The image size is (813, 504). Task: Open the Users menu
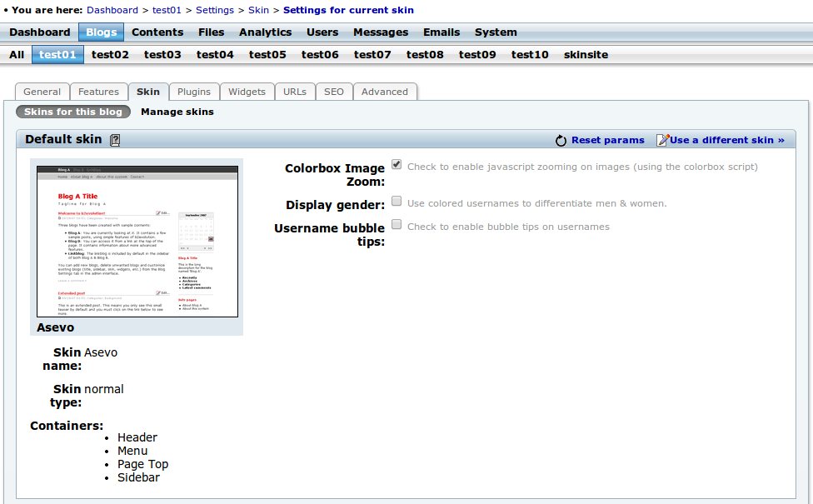[x=322, y=32]
